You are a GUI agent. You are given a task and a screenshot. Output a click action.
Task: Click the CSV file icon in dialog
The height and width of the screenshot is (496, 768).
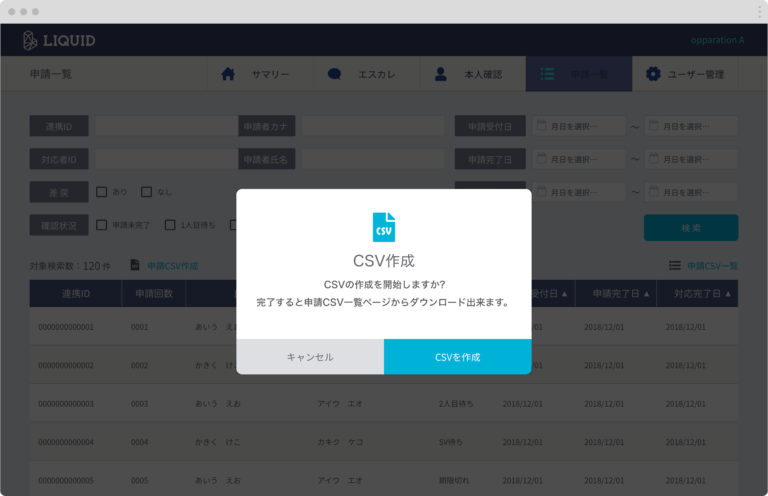tap(383, 227)
